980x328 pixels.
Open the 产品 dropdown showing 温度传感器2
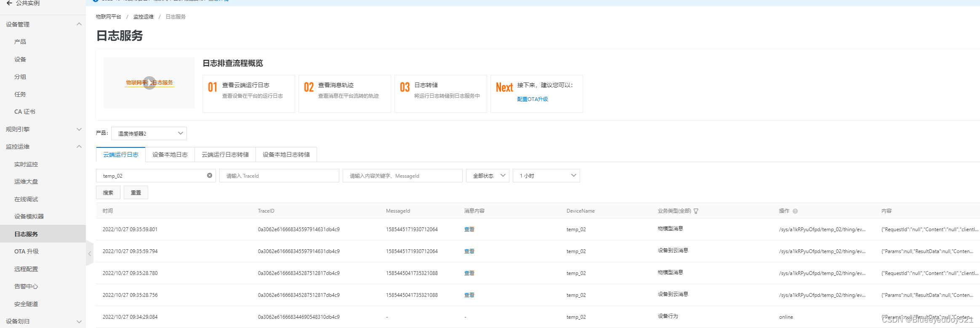click(149, 133)
